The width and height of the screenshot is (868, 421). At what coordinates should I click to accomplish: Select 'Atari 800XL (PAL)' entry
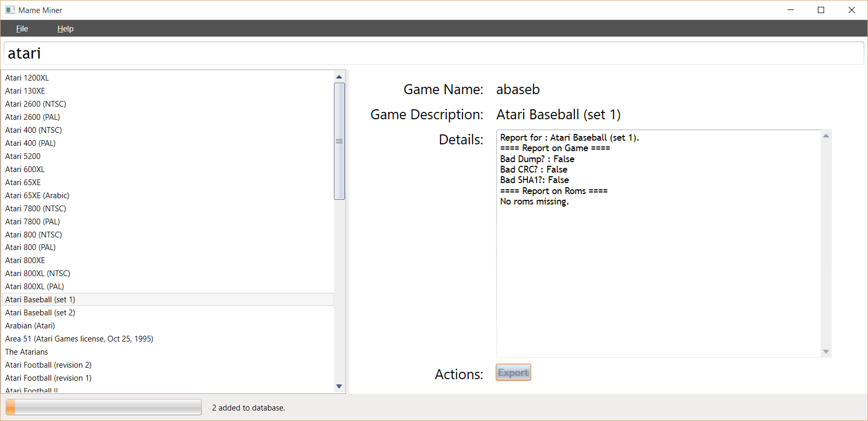pyautogui.click(x=168, y=287)
